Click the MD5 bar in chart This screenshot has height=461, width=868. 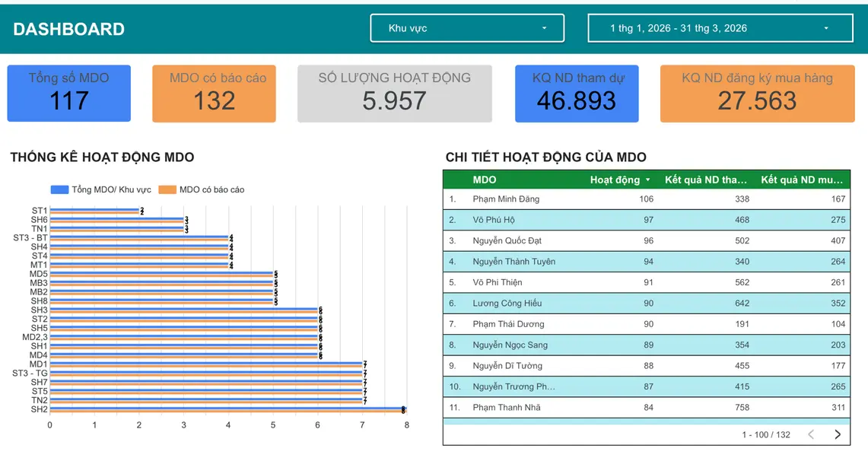point(161,274)
